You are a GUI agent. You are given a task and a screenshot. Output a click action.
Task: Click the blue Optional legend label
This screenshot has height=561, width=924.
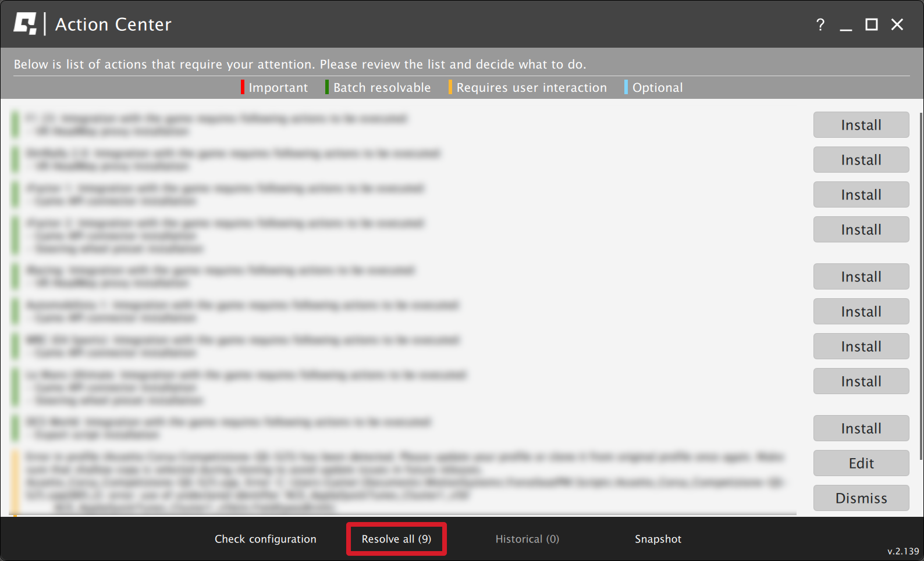click(x=657, y=87)
